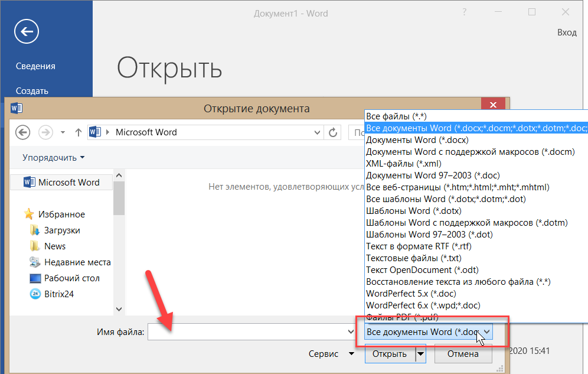Open Сведения in Word backstage
This screenshot has width=588, height=374.
point(35,66)
